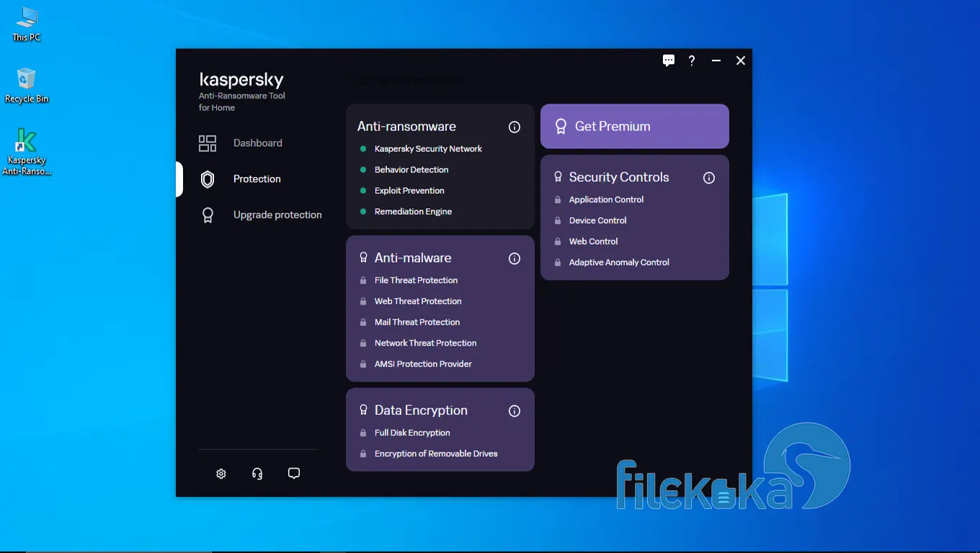Click the Adaptive Anomaly Control label
The width and height of the screenshot is (980, 553).
(x=619, y=263)
